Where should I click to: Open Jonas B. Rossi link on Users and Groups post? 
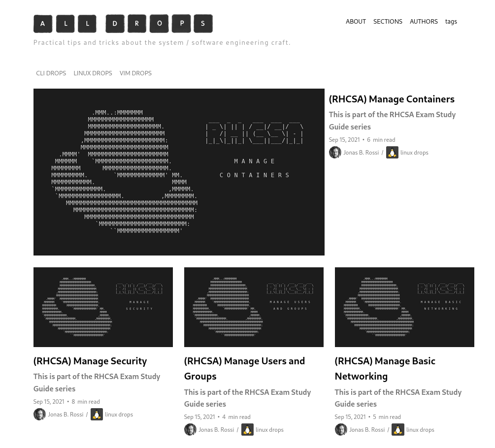pyautogui.click(x=216, y=430)
